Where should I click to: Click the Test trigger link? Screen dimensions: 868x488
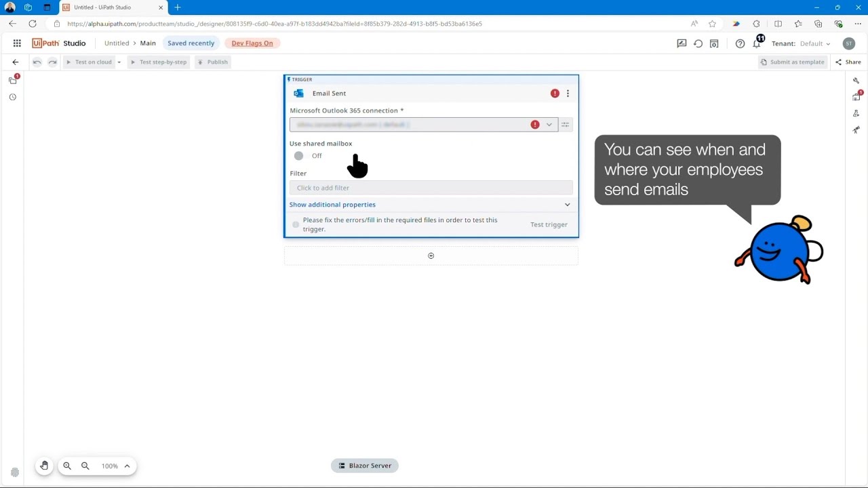click(x=549, y=224)
